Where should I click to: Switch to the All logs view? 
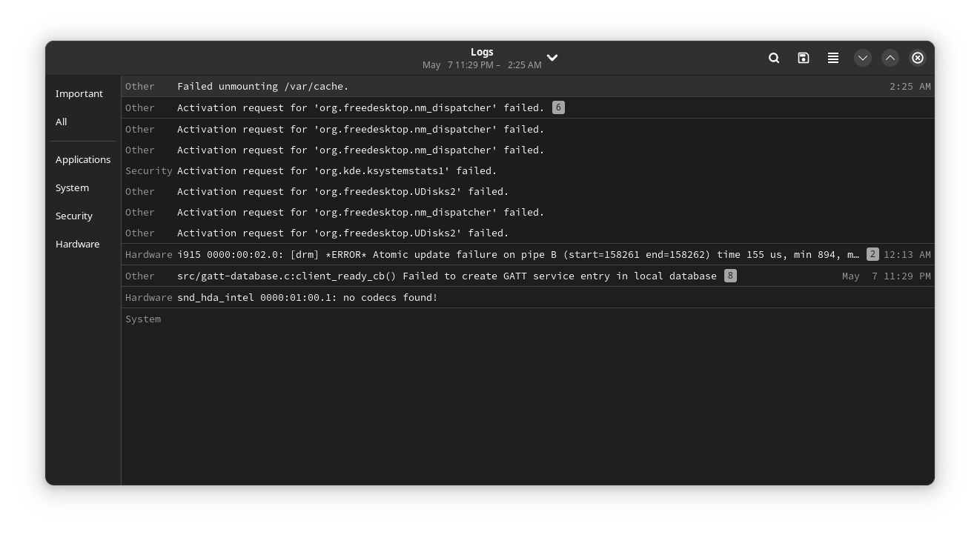[61, 122]
